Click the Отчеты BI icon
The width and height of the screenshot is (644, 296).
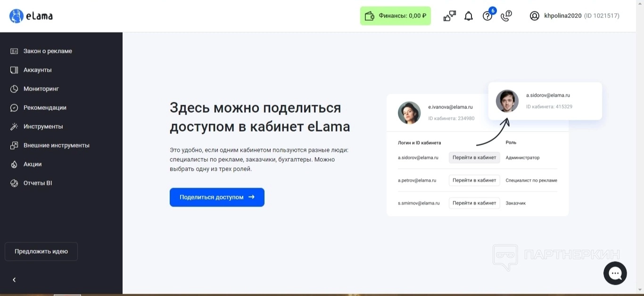click(x=14, y=183)
